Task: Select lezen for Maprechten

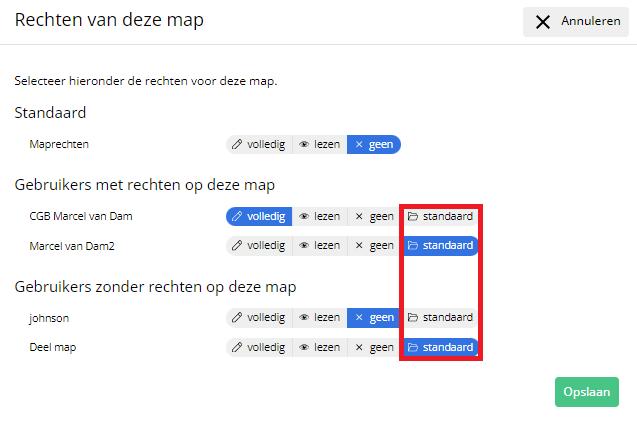Action: pos(320,144)
